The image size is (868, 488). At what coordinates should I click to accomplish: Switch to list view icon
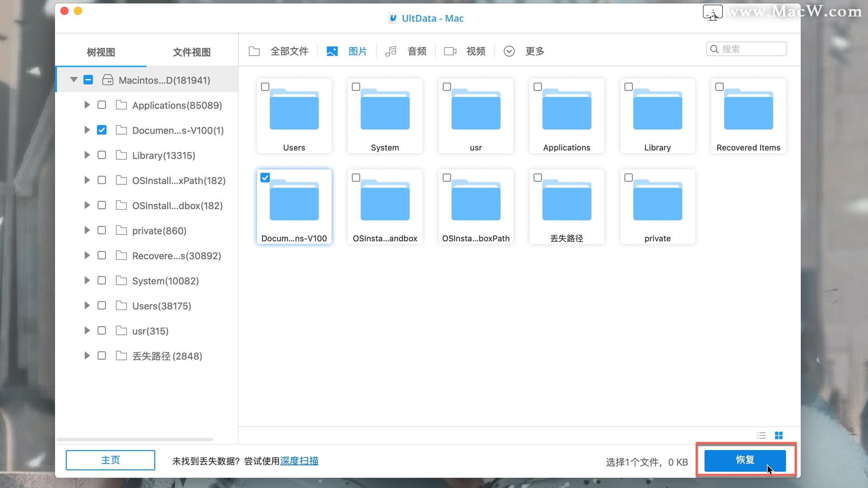pos(762,436)
